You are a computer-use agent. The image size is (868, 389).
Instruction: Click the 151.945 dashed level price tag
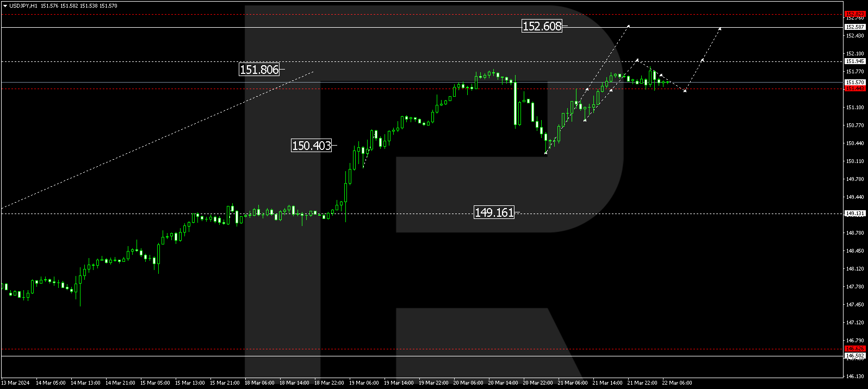click(x=855, y=61)
